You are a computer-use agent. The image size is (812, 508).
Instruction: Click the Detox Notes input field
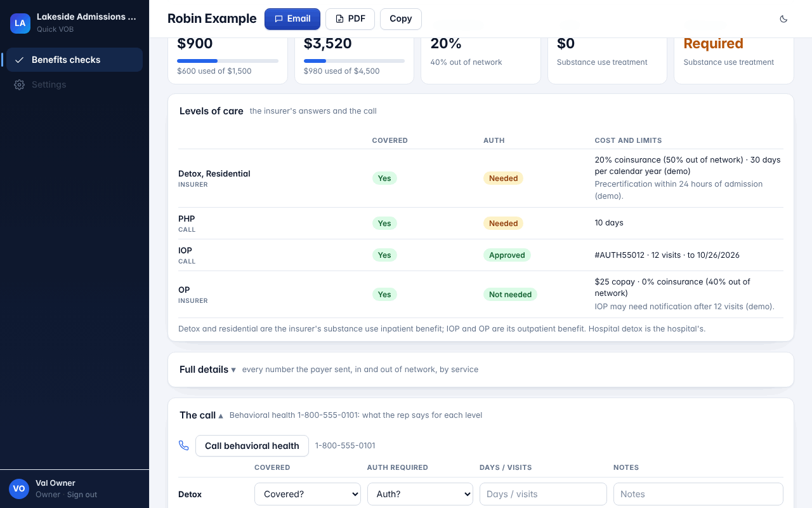tap(698, 494)
